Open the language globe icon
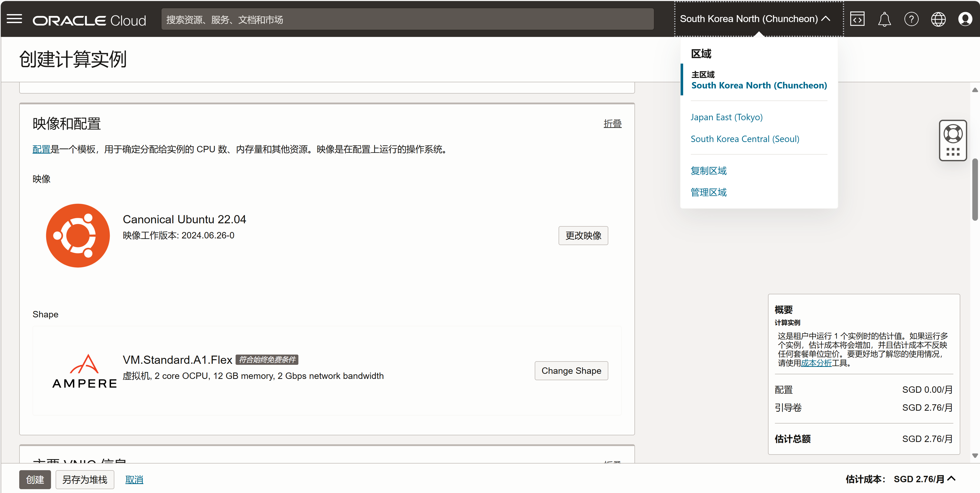 938,19
